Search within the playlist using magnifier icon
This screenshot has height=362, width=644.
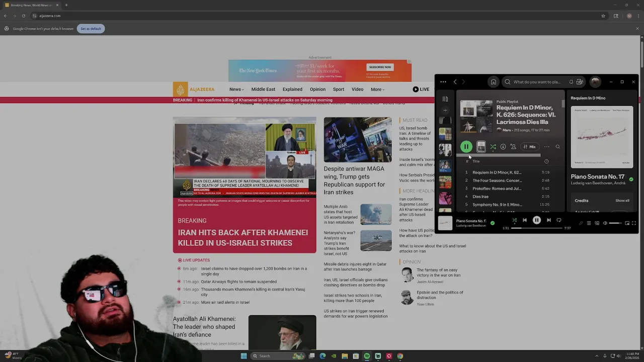(557, 147)
